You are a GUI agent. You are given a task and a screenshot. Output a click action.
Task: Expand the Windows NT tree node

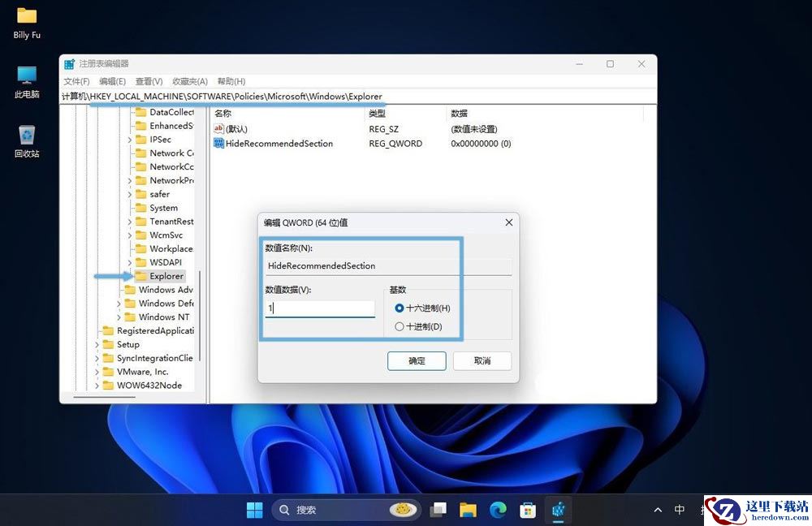[119, 317]
